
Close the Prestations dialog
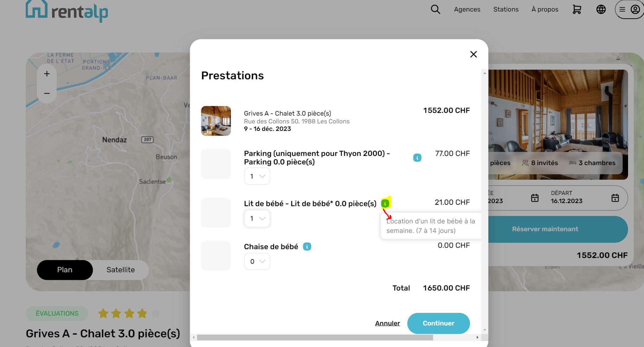(x=473, y=54)
